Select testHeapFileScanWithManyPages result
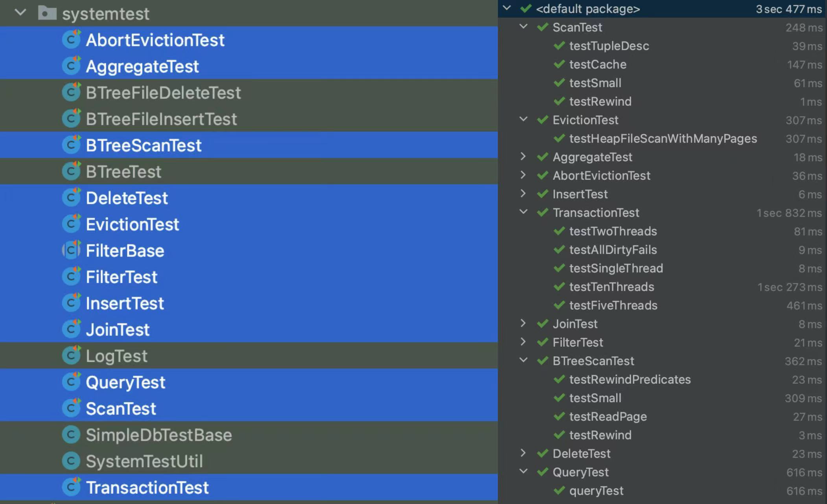This screenshot has width=827, height=504. coord(663,139)
